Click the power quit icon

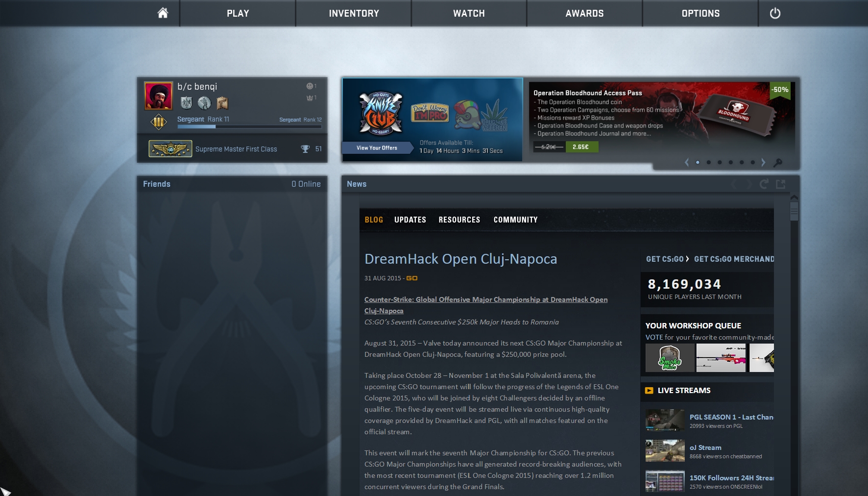click(775, 13)
